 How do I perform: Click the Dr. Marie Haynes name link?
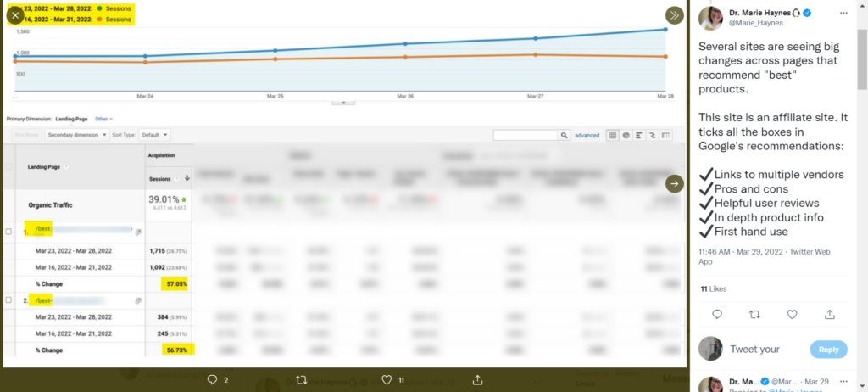[760, 13]
